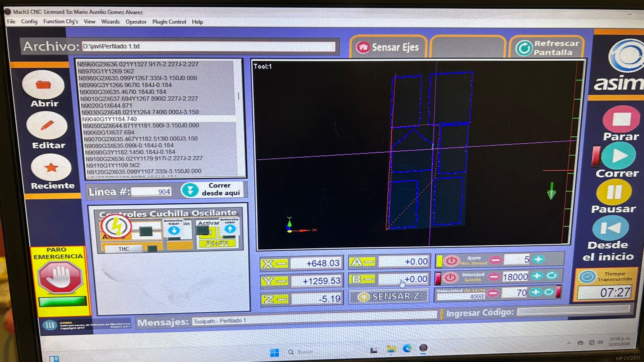
Task: Open the Wizards menu
Action: (110, 22)
